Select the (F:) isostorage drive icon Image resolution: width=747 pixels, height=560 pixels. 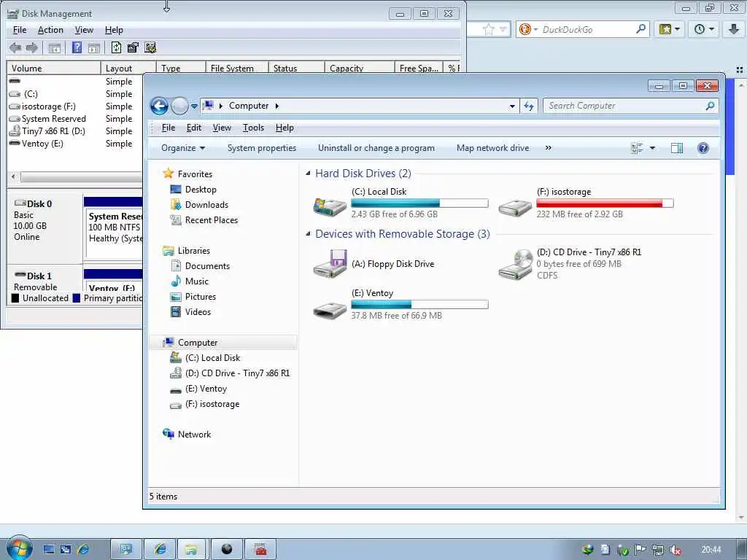pyautogui.click(x=515, y=208)
